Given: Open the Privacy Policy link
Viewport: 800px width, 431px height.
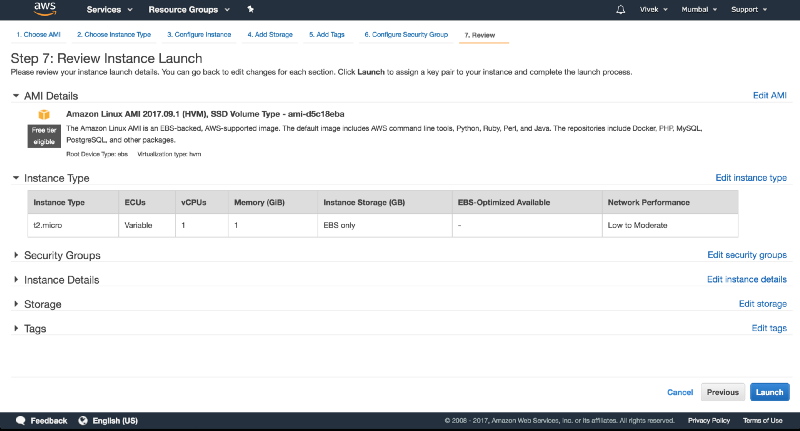Looking at the screenshot, I should 709,421.
